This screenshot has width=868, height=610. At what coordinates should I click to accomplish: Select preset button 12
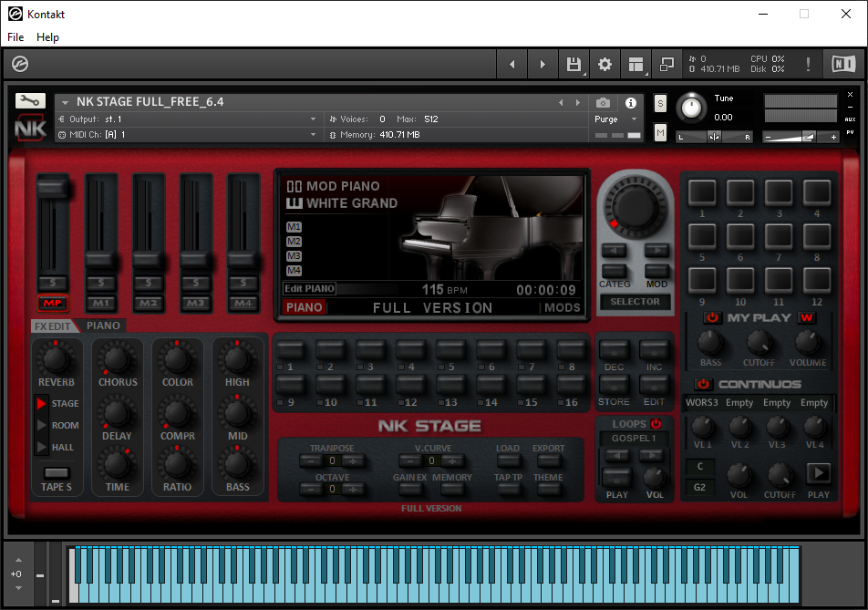point(410,385)
